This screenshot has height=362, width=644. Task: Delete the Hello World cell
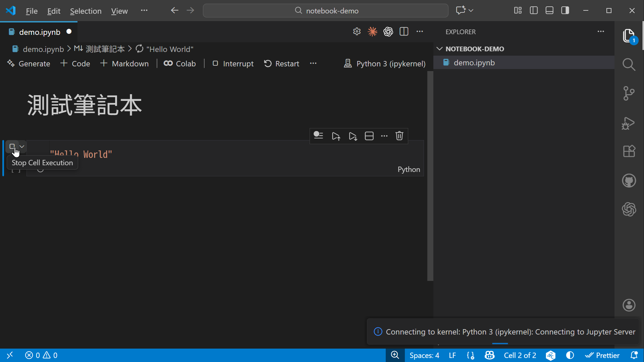[399, 136]
